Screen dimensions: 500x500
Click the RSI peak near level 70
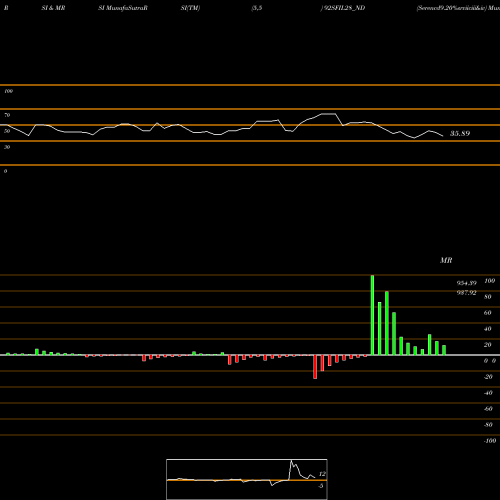[329, 114]
